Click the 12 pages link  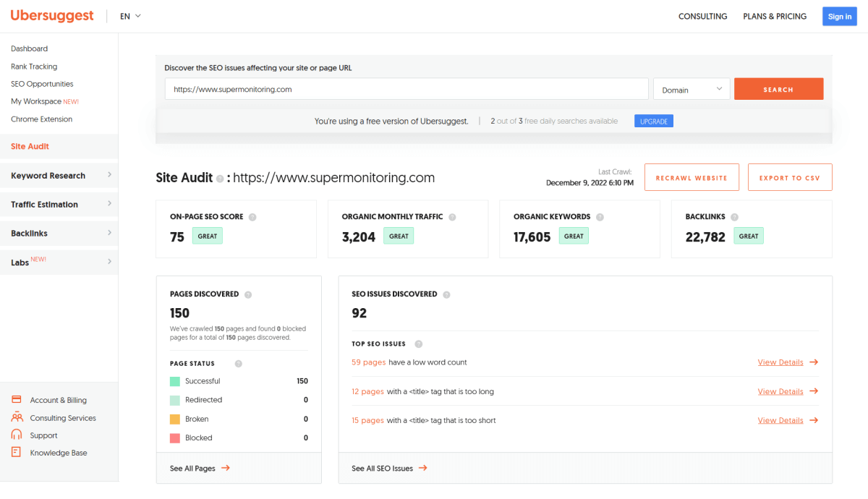(x=367, y=391)
